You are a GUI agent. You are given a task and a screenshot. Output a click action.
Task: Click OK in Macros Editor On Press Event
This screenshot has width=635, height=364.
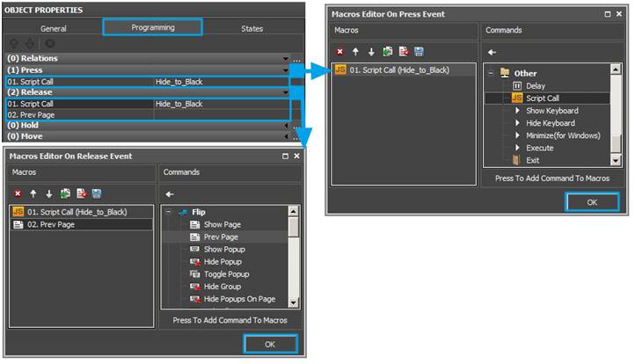591,201
